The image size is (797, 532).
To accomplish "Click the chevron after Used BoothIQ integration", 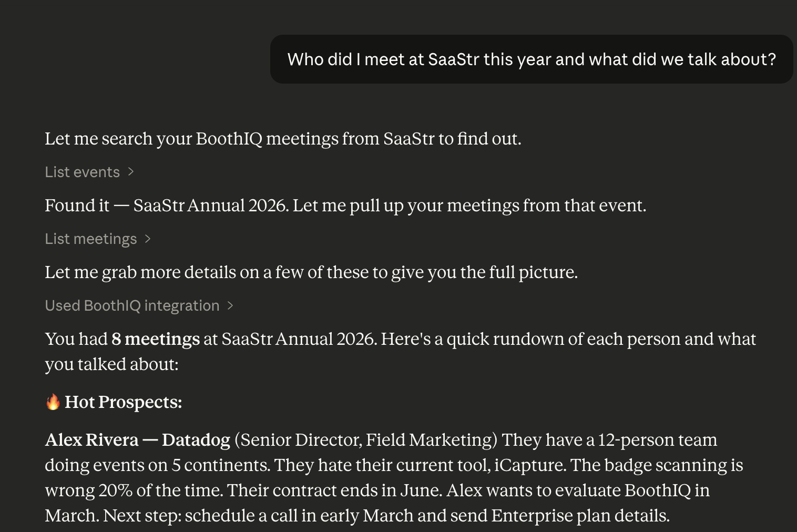I will tap(231, 305).
